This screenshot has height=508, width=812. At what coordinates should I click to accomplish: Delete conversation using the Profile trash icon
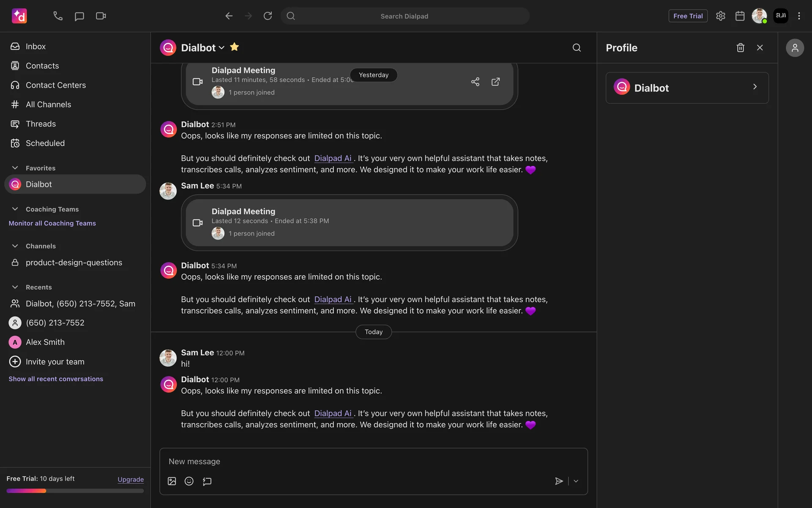click(x=740, y=48)
